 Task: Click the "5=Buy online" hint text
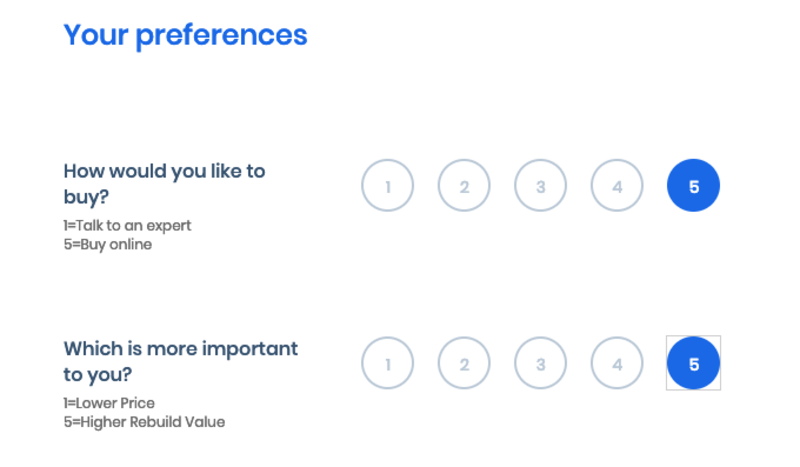click(x=107, y=244)
